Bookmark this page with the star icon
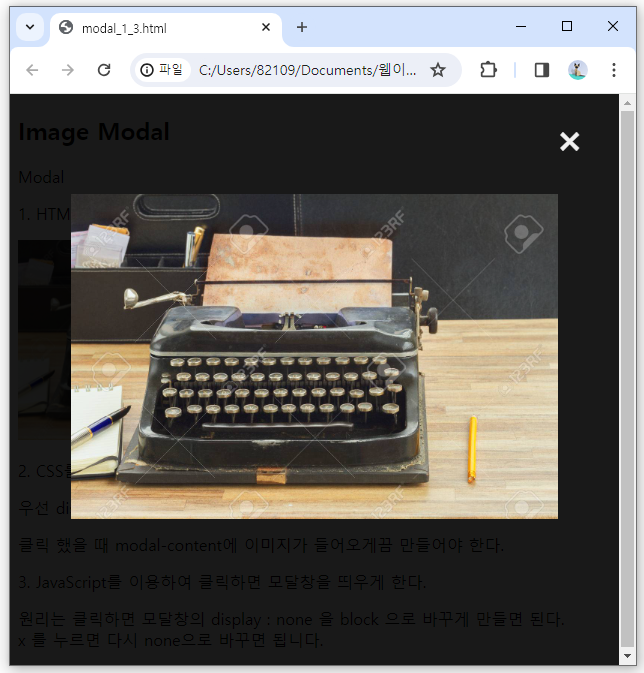This screenshot has width=644, height=673. point(438,70)
